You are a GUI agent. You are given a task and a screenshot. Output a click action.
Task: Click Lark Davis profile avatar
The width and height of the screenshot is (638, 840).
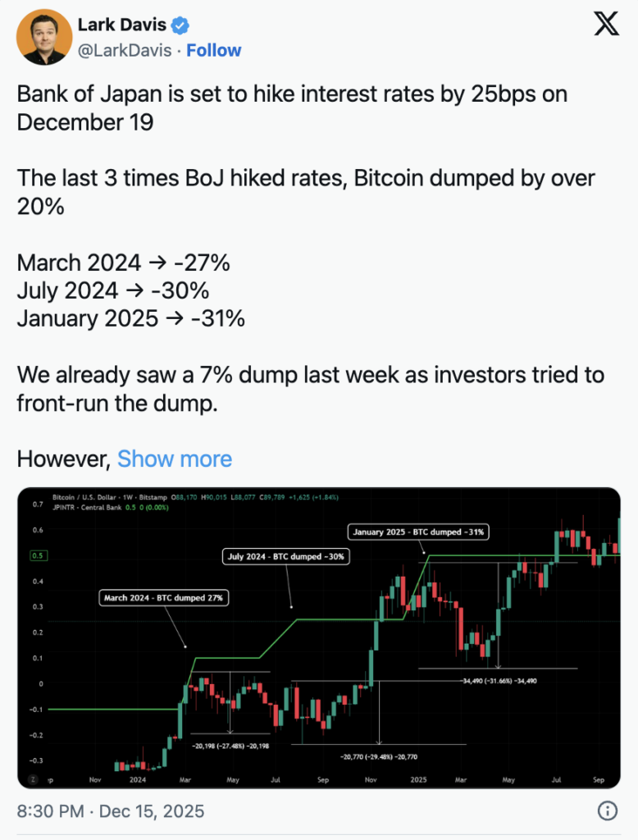tap(44, 37)
